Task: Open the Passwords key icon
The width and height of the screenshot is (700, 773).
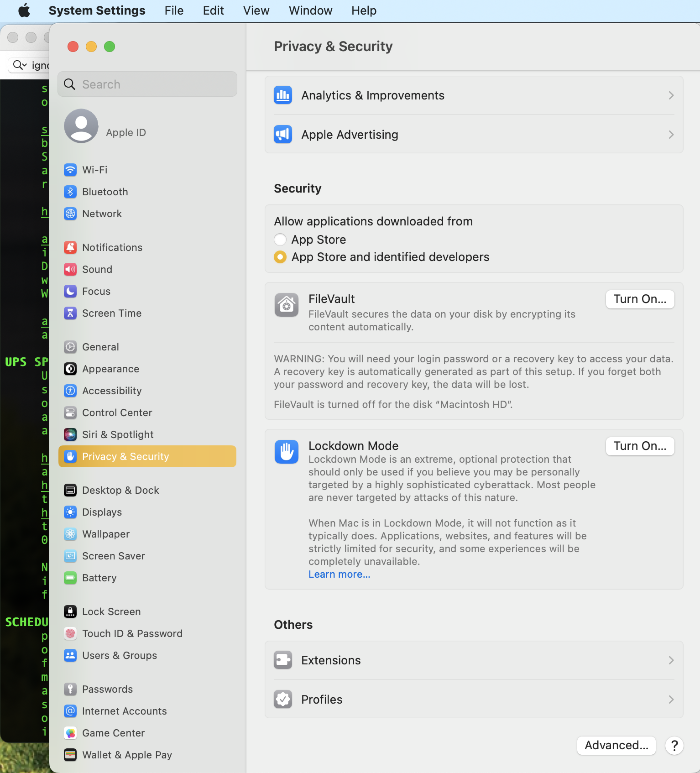Action: [x=70, y=689]
